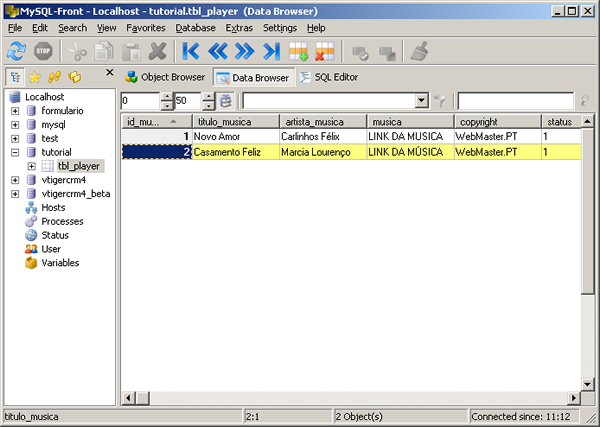The width and height of the screenshot is (600, 427).
Task: Click the Cut scissors icon
Action: 78,51
